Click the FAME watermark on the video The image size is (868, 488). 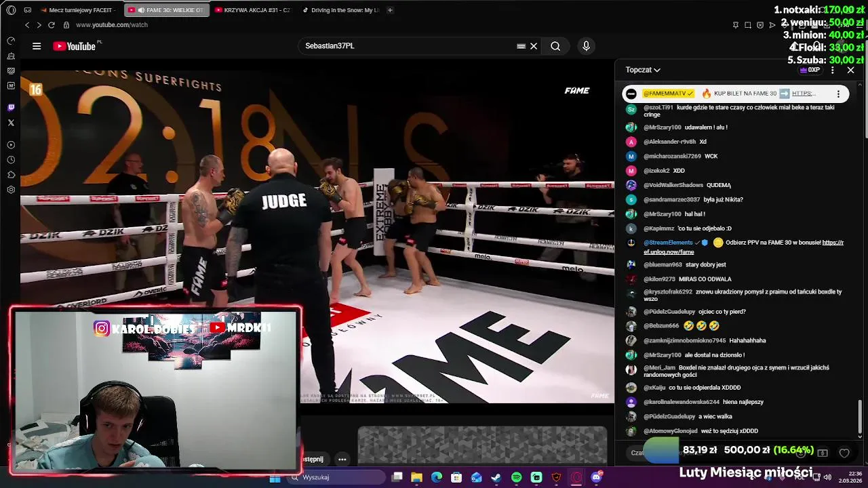[x=577, y=91]
